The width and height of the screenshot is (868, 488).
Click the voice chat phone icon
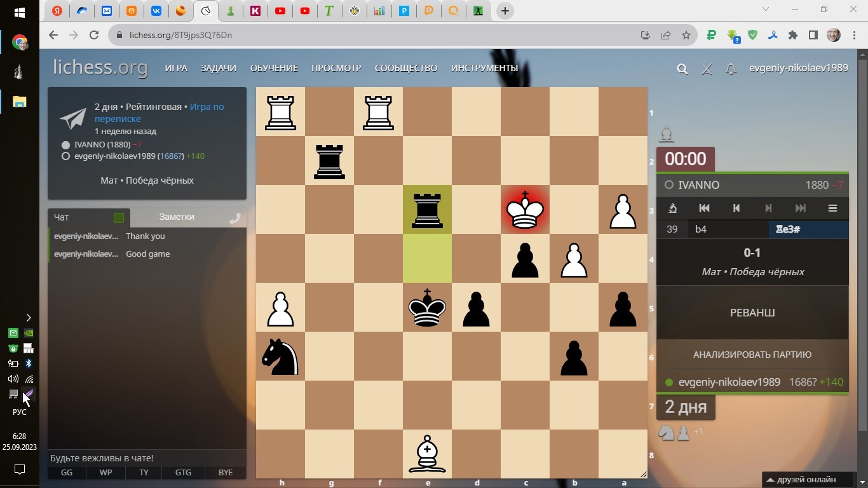(x=234, y=218)
